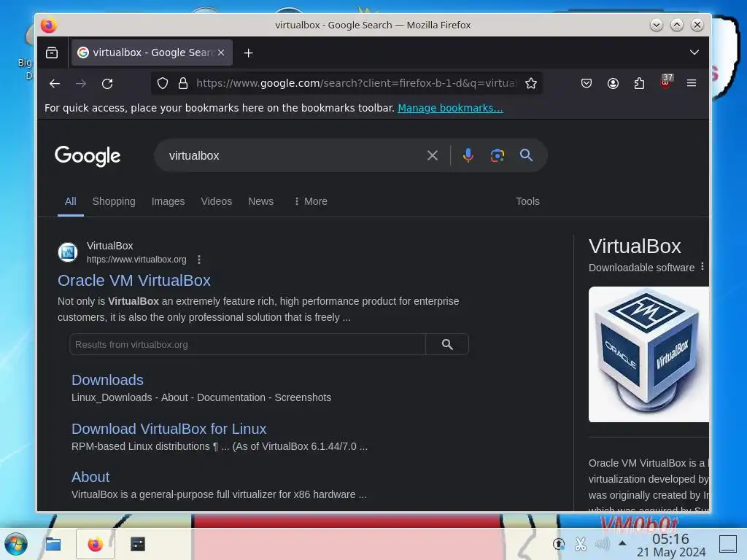
Task: Open the Oracle VM VirtualBox result
Action: [x=134, y=281]
